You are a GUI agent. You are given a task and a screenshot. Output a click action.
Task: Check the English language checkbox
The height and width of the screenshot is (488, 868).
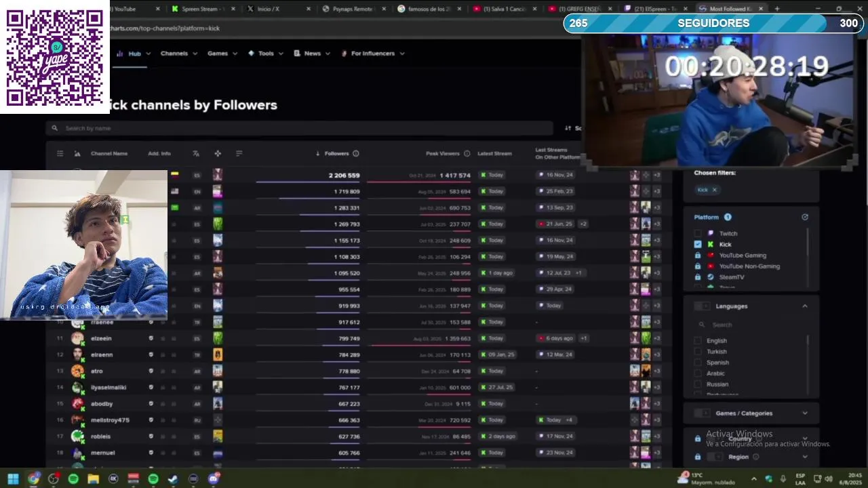point(698,341)
